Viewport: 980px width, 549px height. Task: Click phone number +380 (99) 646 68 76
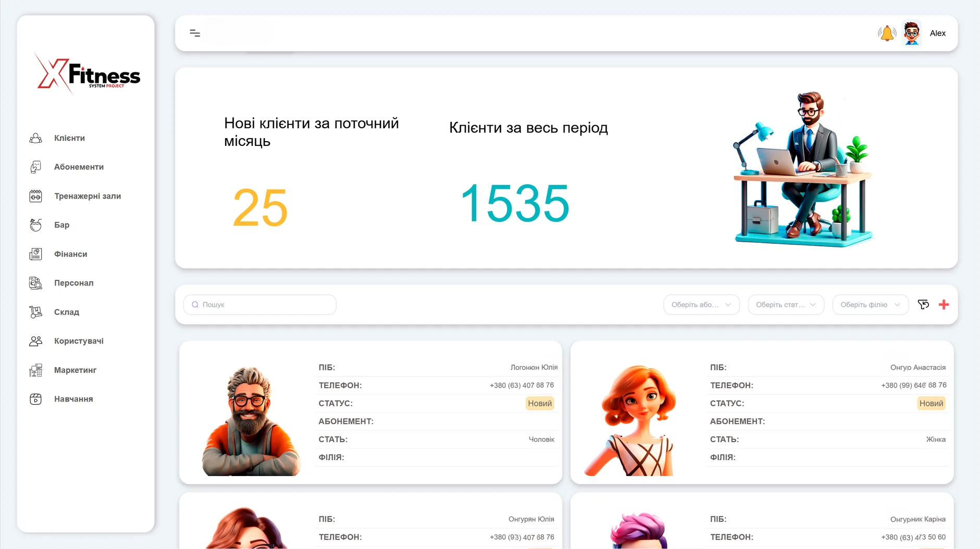tap(913, 385)
